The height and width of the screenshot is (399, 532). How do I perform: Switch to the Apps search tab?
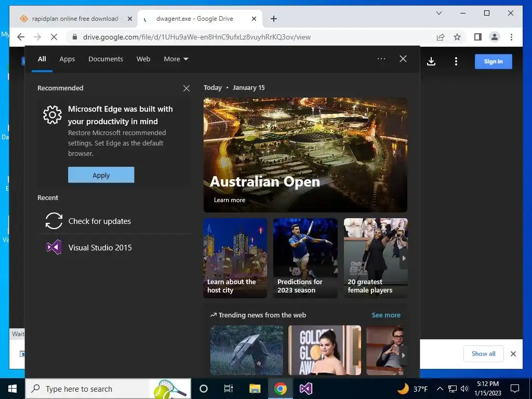pyautogui.click(x=67, y=59)
